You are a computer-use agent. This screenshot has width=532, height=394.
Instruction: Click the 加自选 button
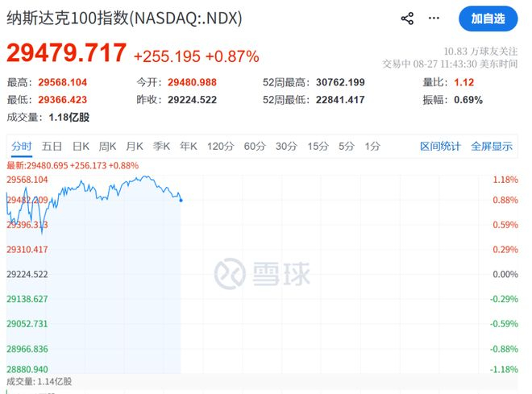(x=488, y=19)
